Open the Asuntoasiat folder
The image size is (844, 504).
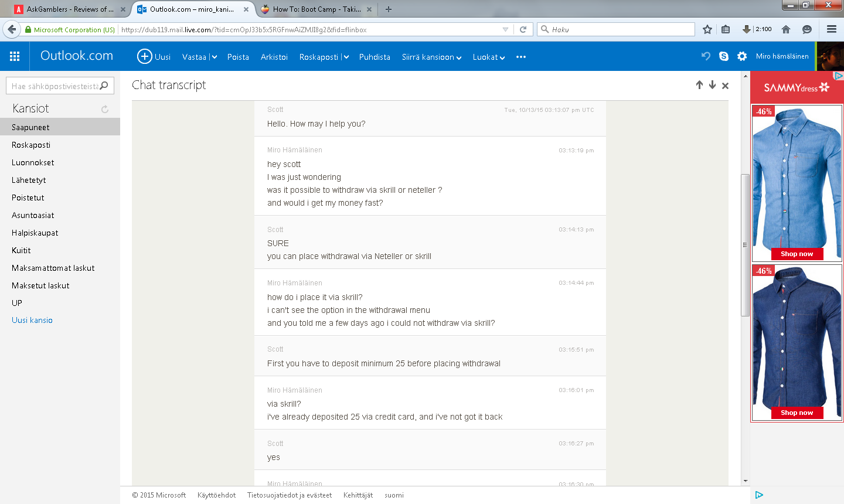point(60,215)
